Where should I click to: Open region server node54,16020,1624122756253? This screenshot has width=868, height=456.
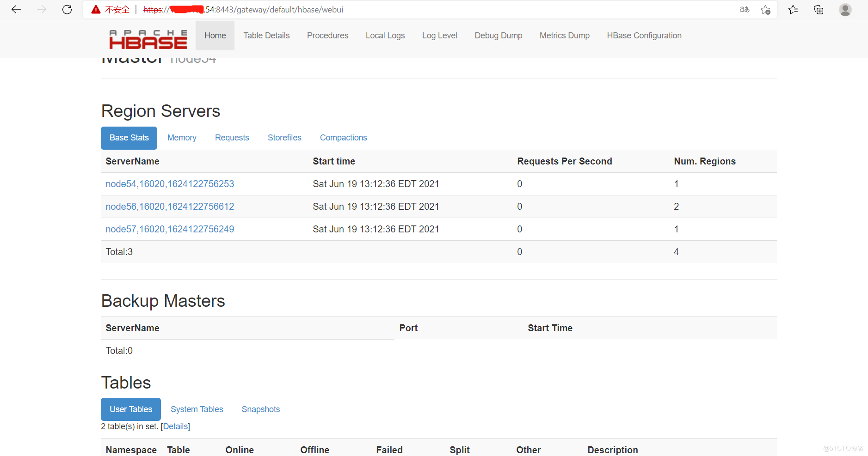point(170,184)
